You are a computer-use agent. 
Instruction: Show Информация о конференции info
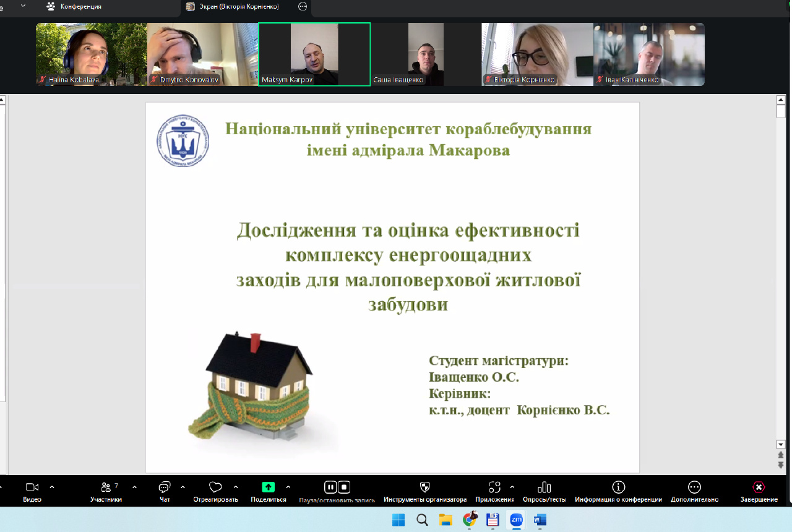click(618, 488)
